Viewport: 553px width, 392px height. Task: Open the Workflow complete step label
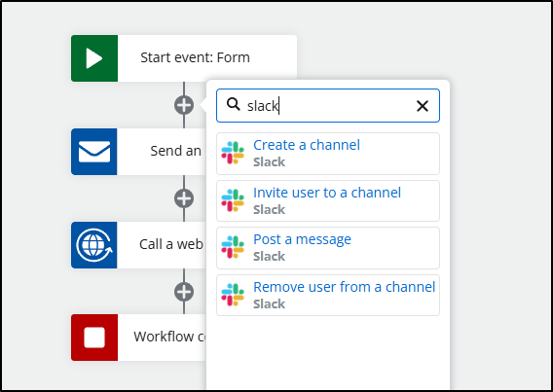(x=170, y=337)
